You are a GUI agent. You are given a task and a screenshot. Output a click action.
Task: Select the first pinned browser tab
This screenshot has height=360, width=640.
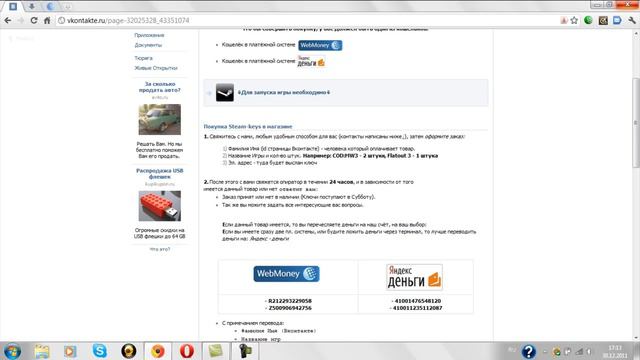pyautogui.click(x=13, y=7)
